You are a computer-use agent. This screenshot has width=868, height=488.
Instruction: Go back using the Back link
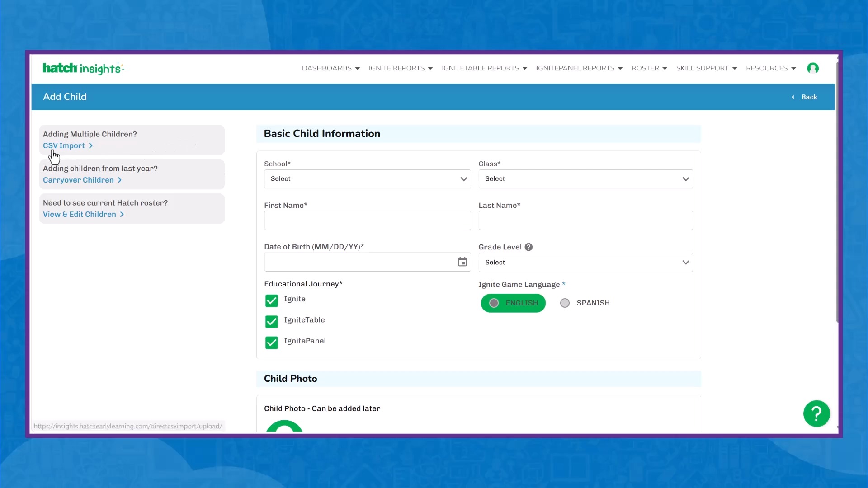(x=804, y=97)
